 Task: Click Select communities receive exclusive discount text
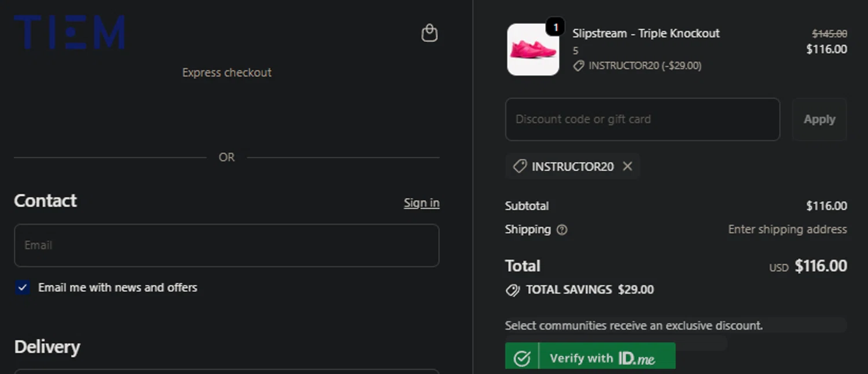pyautogui.click(x=634, y=325)
